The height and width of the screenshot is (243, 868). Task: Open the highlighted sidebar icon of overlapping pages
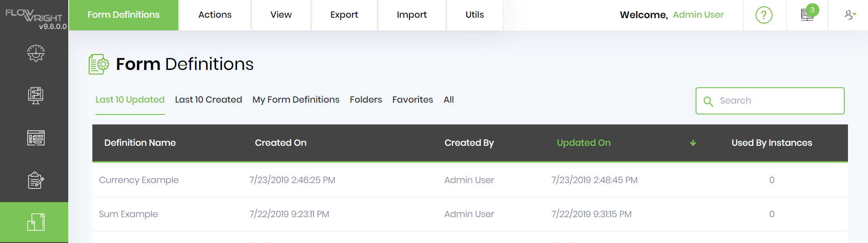(35, 222)
